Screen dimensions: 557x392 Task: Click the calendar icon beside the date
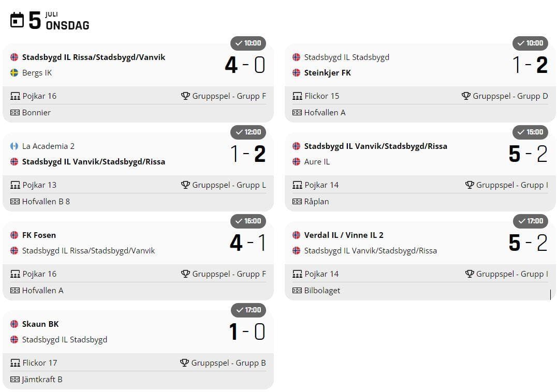click(x=17, y=20)
